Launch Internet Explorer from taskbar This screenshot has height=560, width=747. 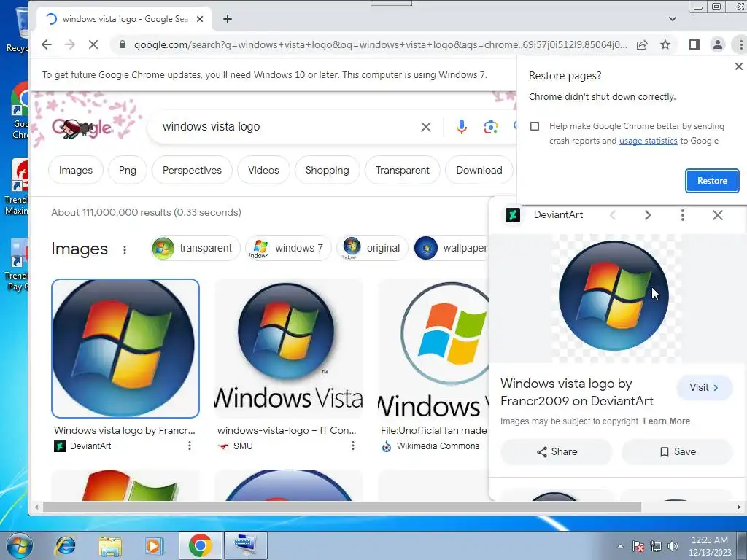click(65, 545)
